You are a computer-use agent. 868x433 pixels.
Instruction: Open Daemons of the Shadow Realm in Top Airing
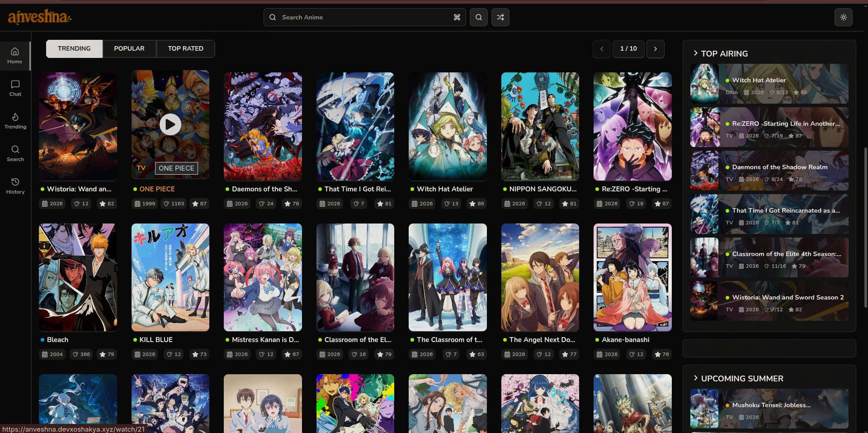769,171
